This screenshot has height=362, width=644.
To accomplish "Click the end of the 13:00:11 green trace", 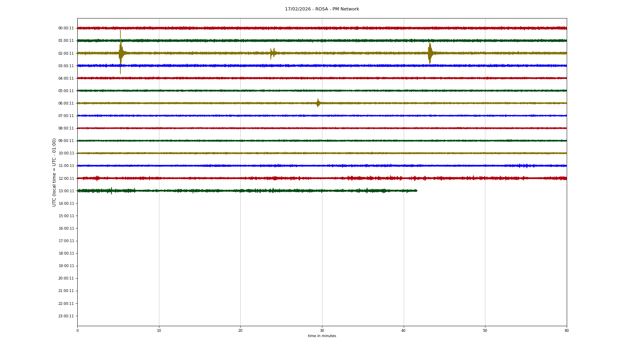I will click(417, 191).
